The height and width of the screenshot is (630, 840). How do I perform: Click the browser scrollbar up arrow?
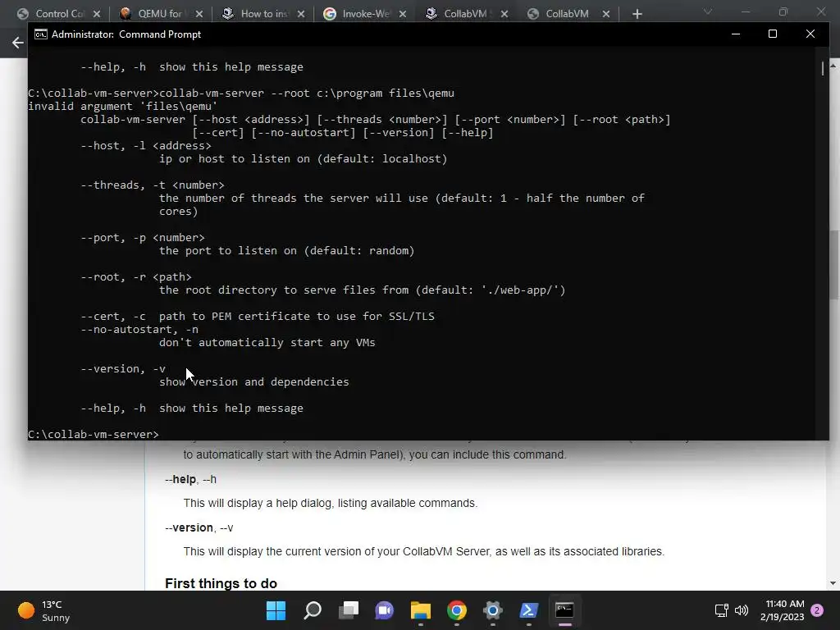point(833,66)
